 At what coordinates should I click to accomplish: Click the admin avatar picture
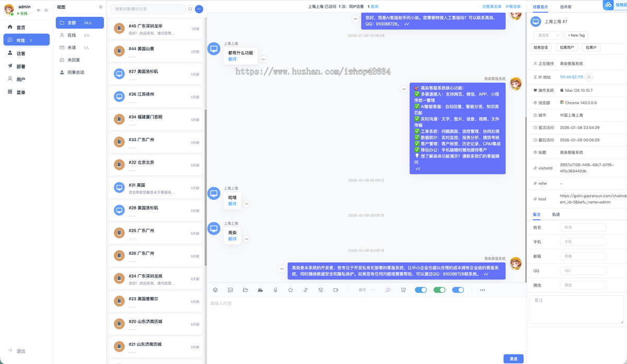click(9, 10)
